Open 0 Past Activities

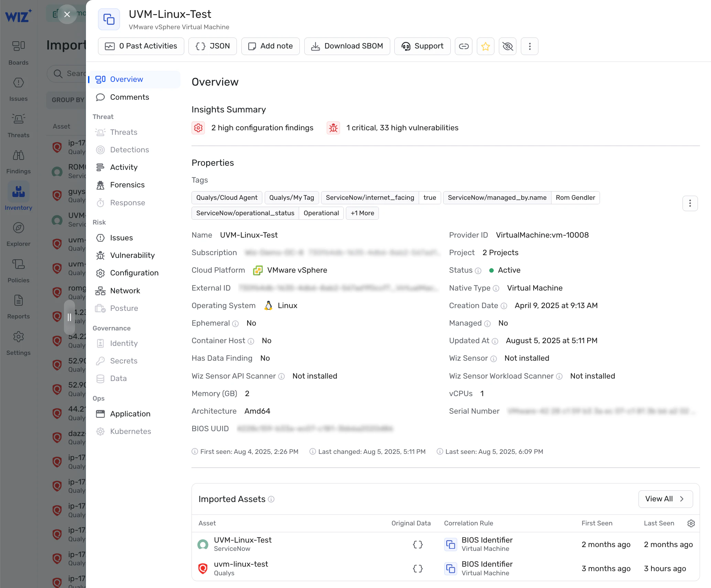pos(141,46)
